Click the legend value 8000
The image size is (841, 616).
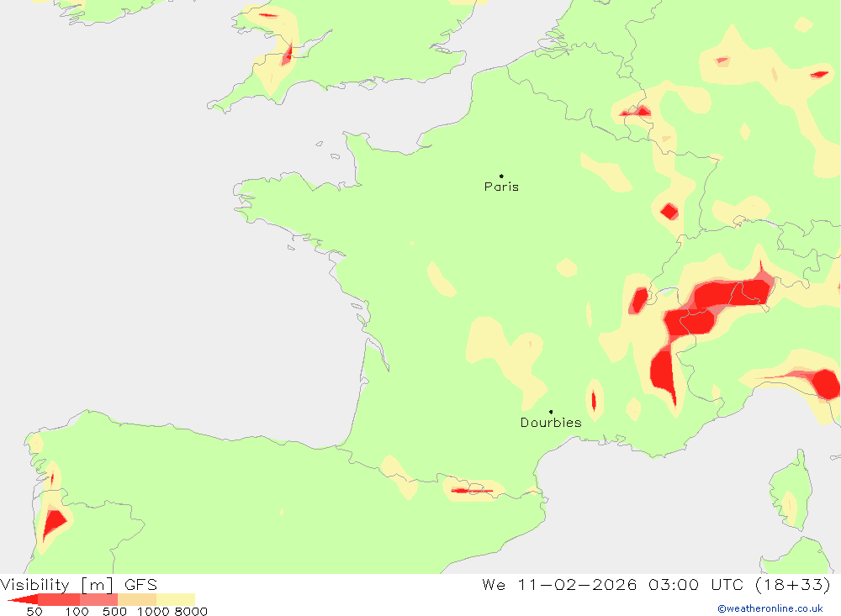191,612
